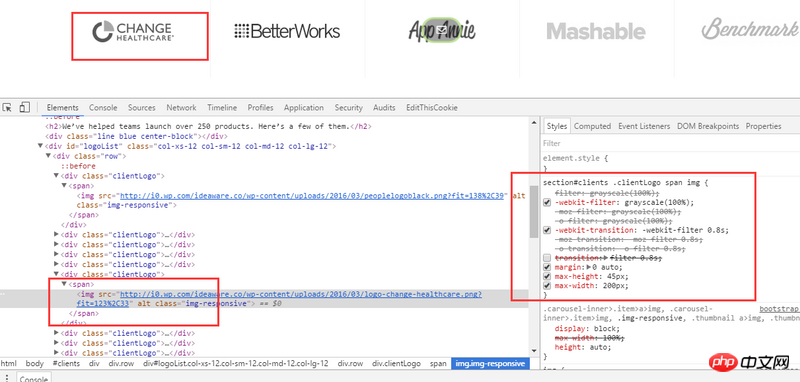Click the Benchmark logo
800x382 pixels.
[x=750, y=29]
